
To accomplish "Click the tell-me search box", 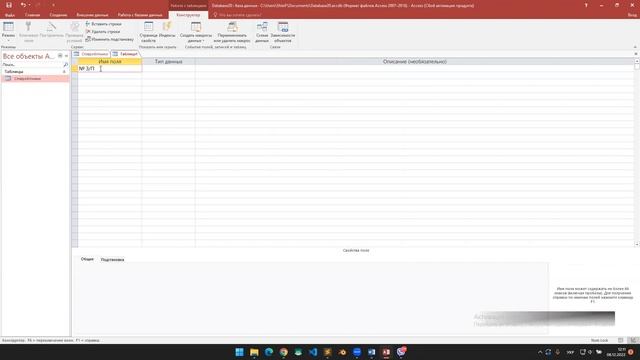I will coord(240,15).
